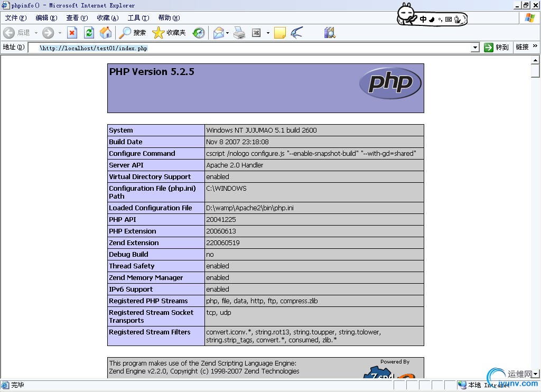Image resolution: width=541 pixels, height=392 pixels.
Task: Click the Windows NT JUJUMAO system value
Action: (262, 130)
